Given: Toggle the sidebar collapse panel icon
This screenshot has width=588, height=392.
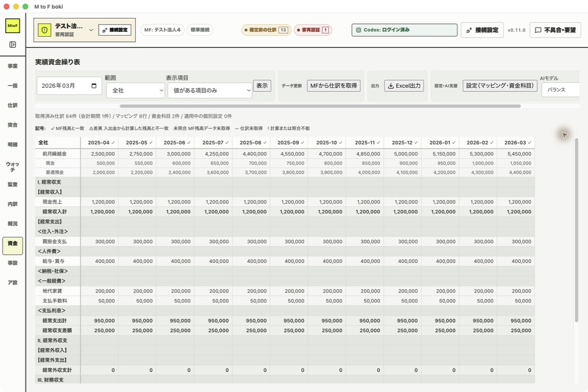Looking at the screenshot, I should 12,44.
